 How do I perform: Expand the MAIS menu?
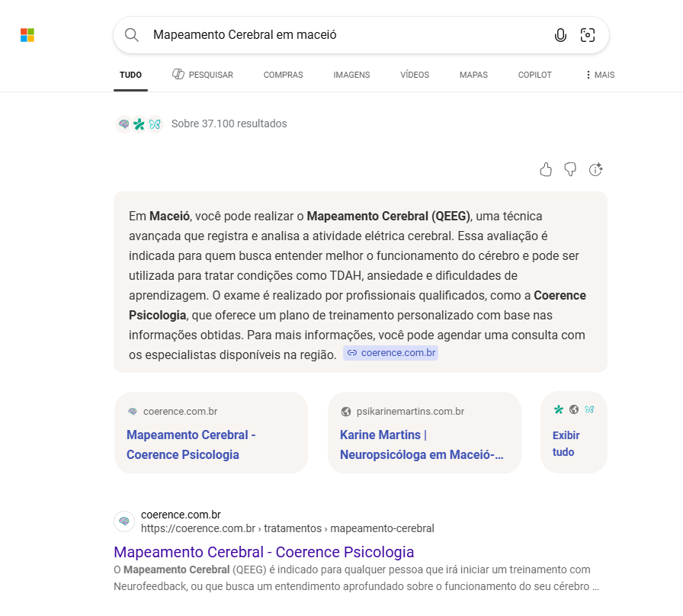[x=600, y=75]
